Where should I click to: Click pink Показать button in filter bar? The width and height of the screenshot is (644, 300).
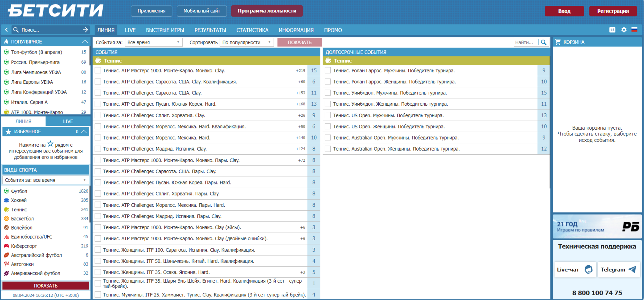click(300, 42)
